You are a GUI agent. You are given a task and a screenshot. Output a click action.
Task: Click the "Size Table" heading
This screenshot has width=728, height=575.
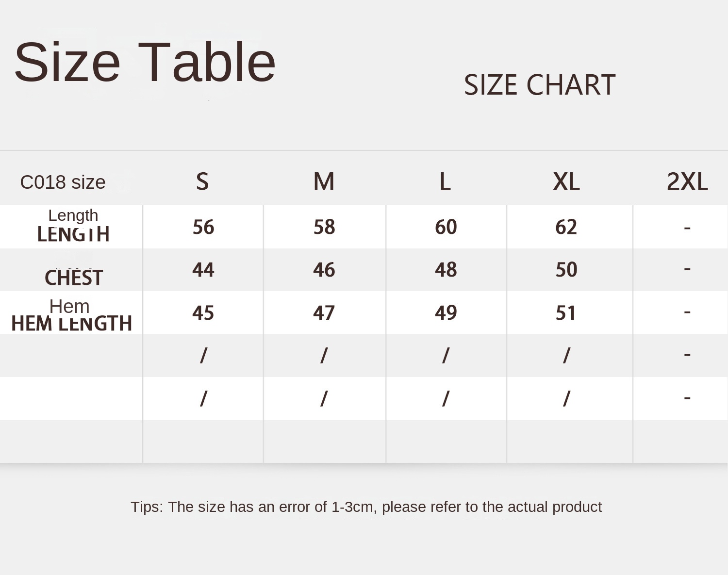(145, 62)
